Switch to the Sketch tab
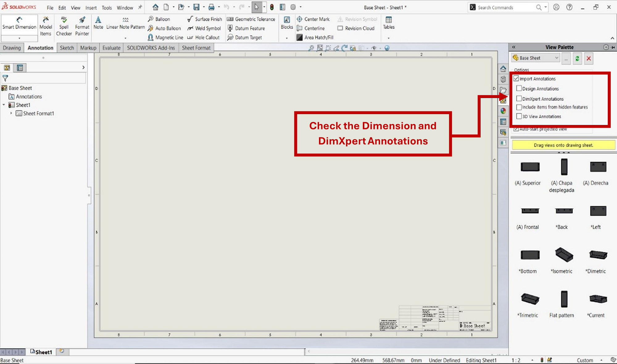 point(67,48)
